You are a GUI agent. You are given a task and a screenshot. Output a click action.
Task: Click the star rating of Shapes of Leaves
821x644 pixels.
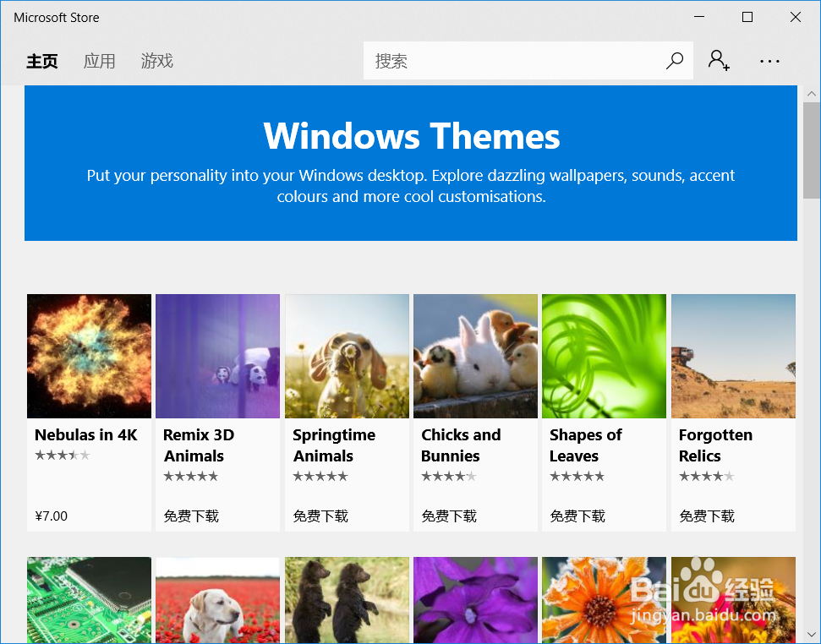pos(577,476)
